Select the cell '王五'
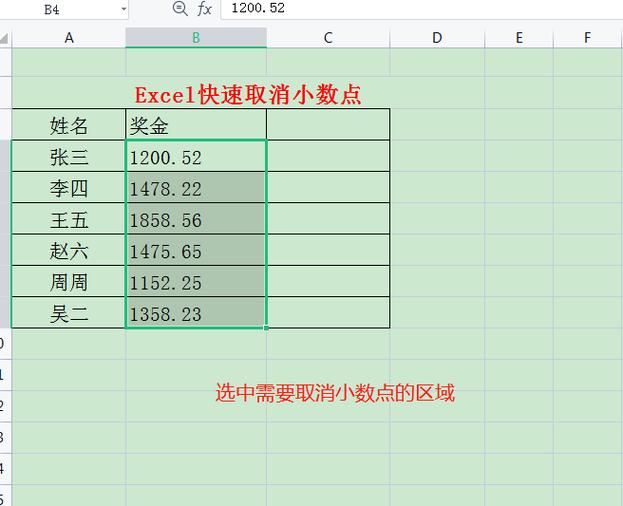This screenshot has width=623, height=506. [69, 219]
